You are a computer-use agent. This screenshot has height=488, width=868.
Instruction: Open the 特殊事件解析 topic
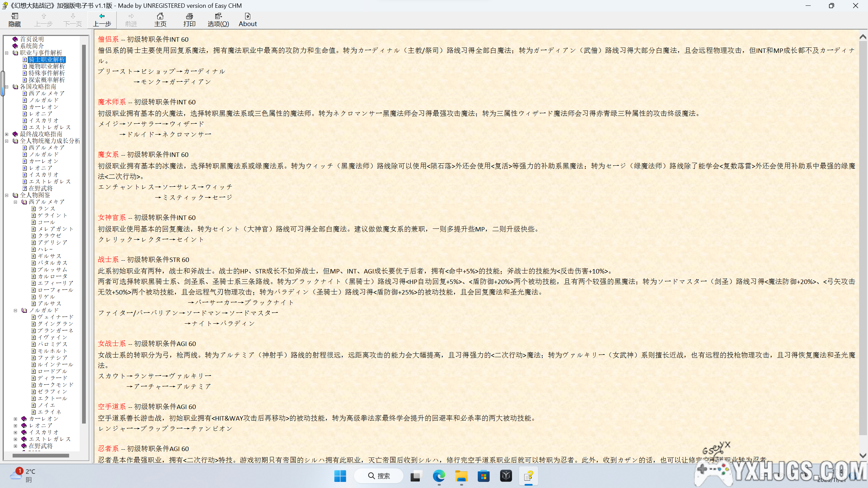point(46,73)
